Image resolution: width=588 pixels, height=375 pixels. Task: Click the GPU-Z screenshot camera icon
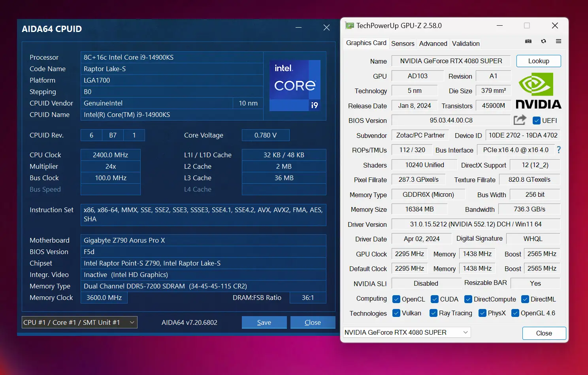528,41
